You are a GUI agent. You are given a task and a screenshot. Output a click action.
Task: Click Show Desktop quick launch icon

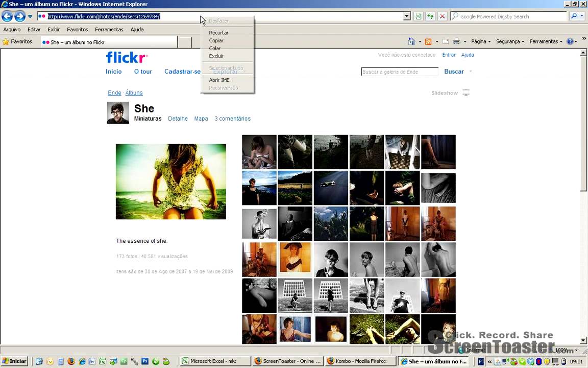pyautogui.click(x=39, y=361)
